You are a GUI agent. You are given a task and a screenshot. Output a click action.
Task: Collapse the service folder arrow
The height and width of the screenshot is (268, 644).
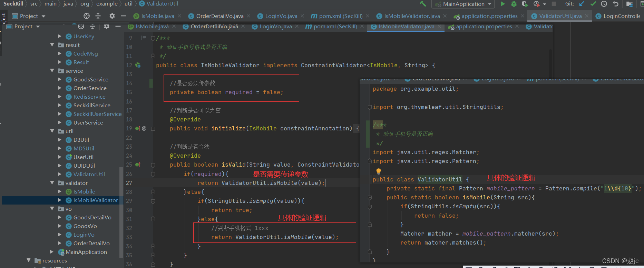tap(52, 71)
